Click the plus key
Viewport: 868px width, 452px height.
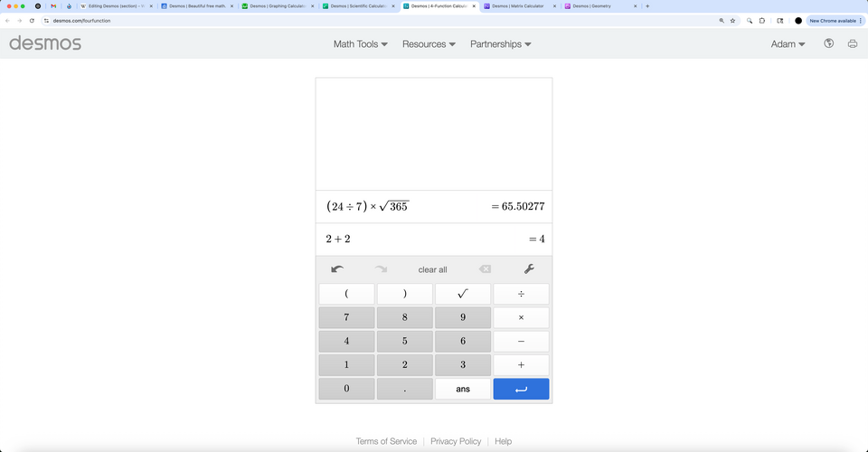[521, 365]
